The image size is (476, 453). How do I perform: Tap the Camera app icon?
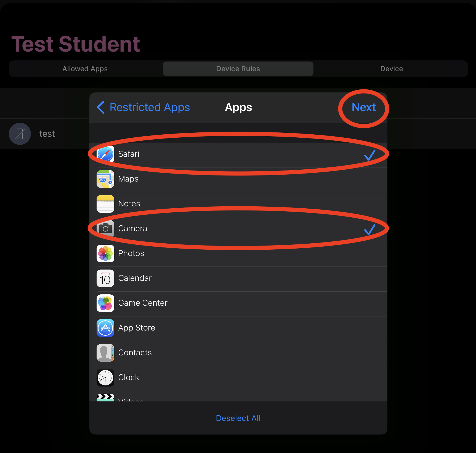coord(105,229)
